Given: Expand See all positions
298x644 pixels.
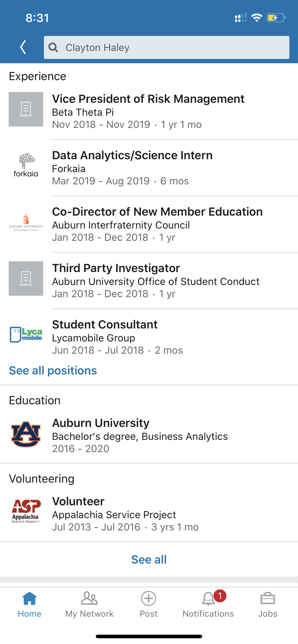Looking at the screenshot, I should tap(53, 371).
